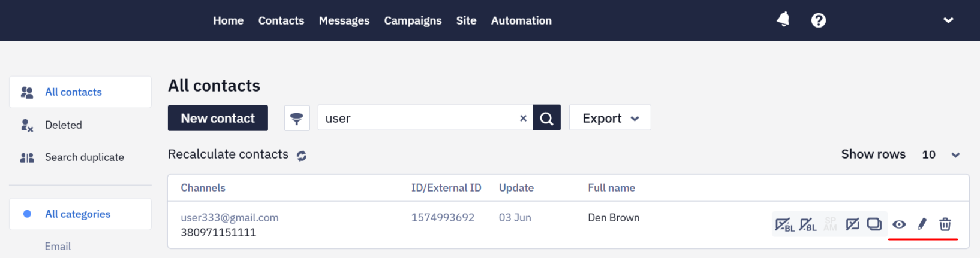View contact with the eye icon
This screenshot has width=980, height=258.
click(x=899, y=224)
